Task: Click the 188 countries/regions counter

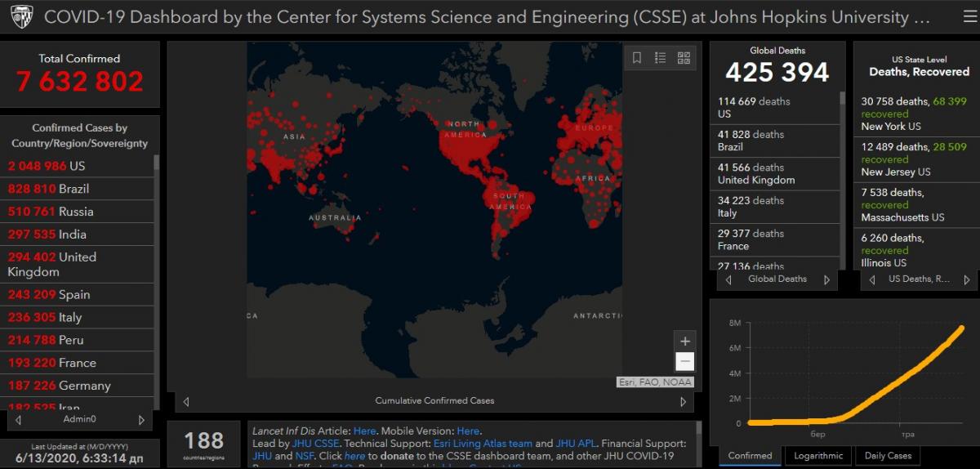Action: tap(203, 445)
